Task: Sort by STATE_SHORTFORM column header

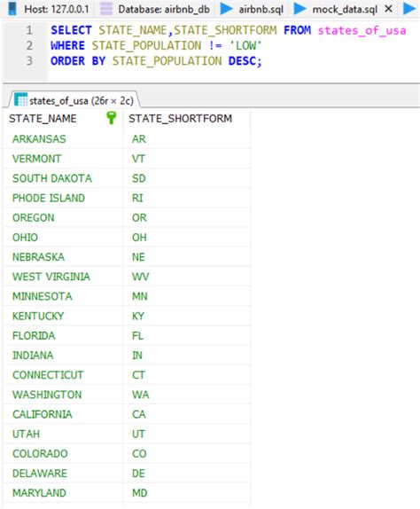Action: (x=187, y=119)
